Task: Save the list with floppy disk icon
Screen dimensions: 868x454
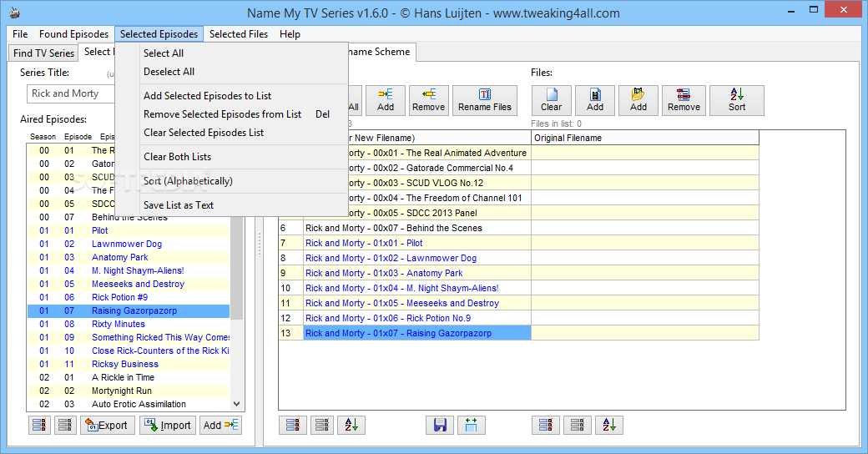Action: [x=440, y=426]
